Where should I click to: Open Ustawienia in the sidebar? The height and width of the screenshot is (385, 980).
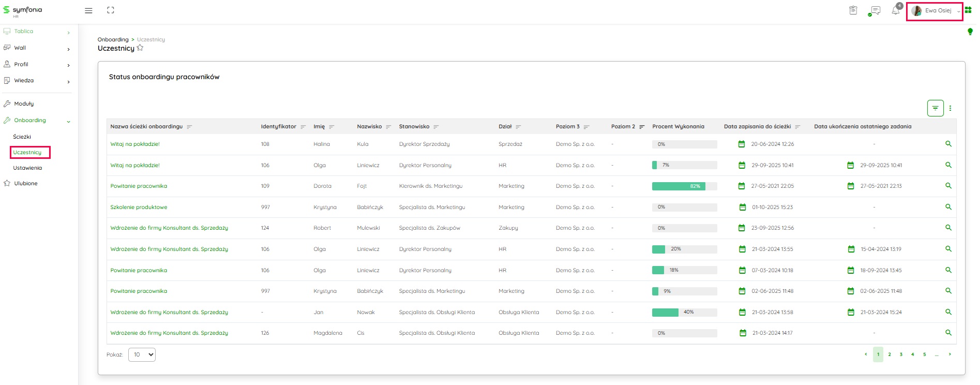[27, 168]
